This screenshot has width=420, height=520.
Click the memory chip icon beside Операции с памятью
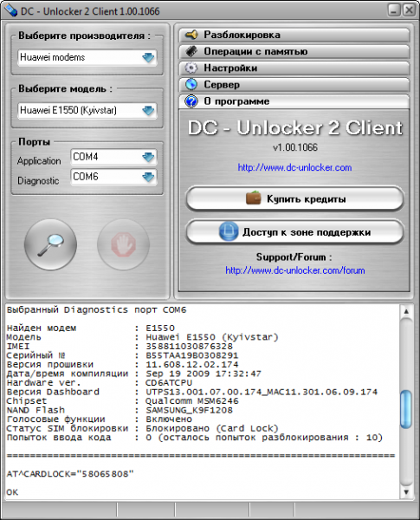[191, 51]
